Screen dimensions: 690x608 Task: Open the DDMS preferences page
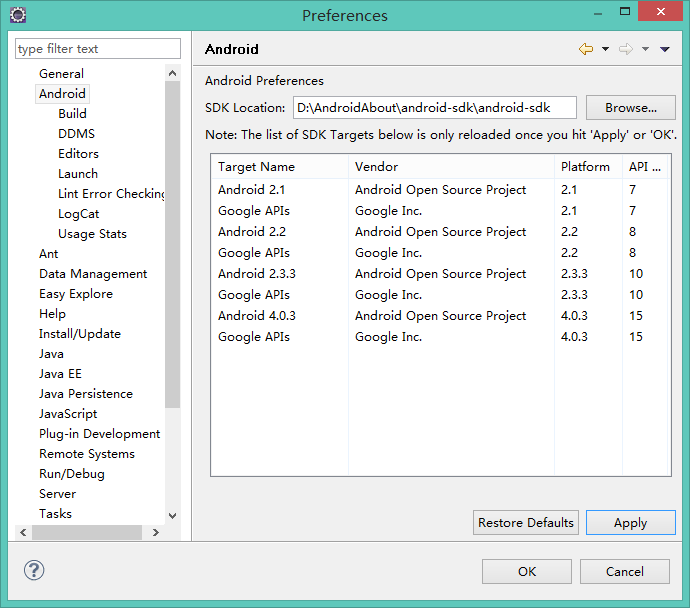coord(76,134)
